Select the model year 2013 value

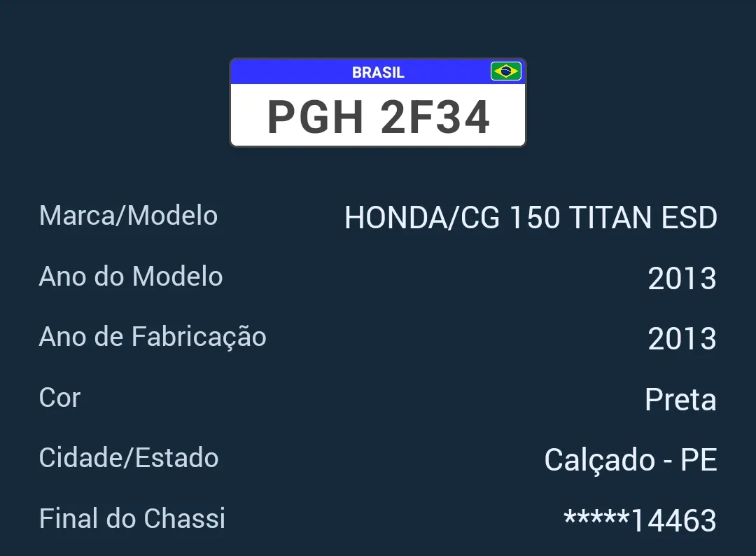(682, 279)
